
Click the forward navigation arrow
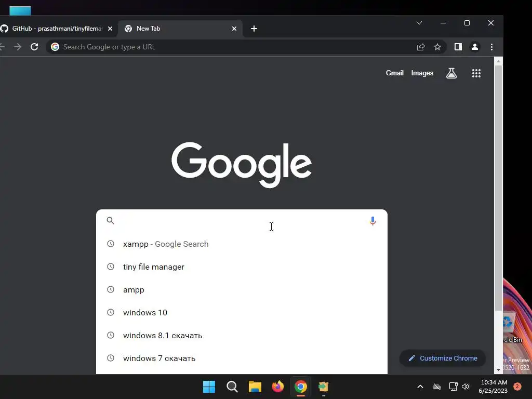(x=18, y=47)
